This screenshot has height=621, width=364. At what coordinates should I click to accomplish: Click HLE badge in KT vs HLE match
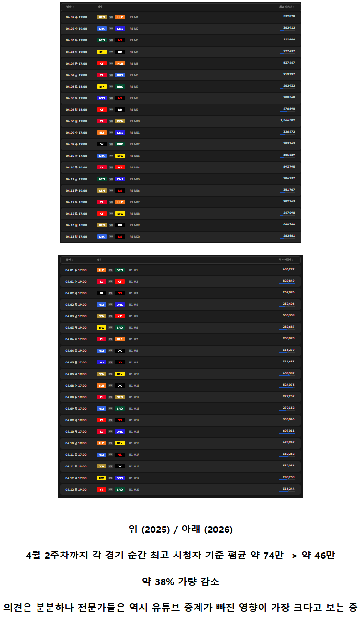[120, 63]
